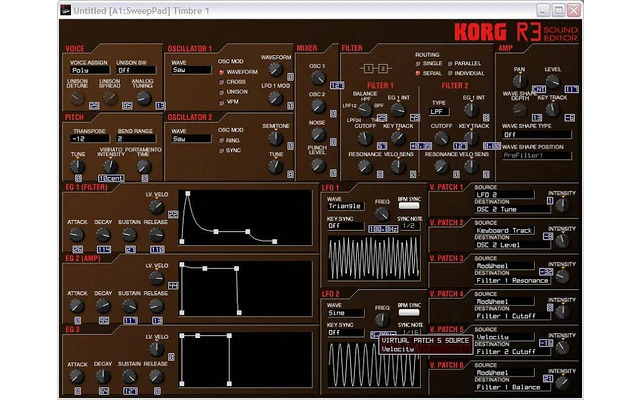Click the Amp Level knob
The image size is (640, 400).
coord(553,81)
